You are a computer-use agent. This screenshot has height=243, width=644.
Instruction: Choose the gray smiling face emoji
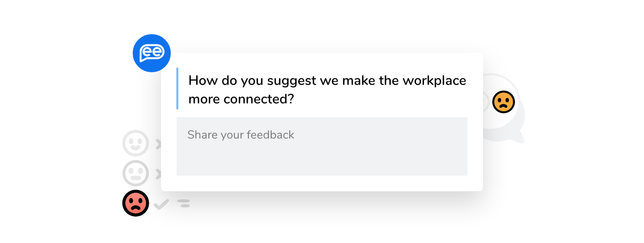pos(136,143)
